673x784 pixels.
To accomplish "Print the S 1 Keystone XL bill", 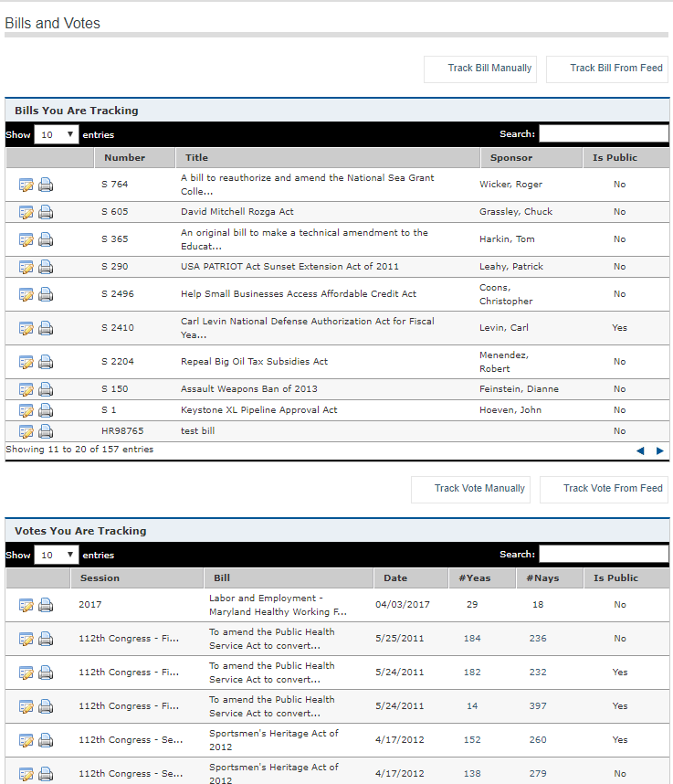I will [x=46, y=410].
